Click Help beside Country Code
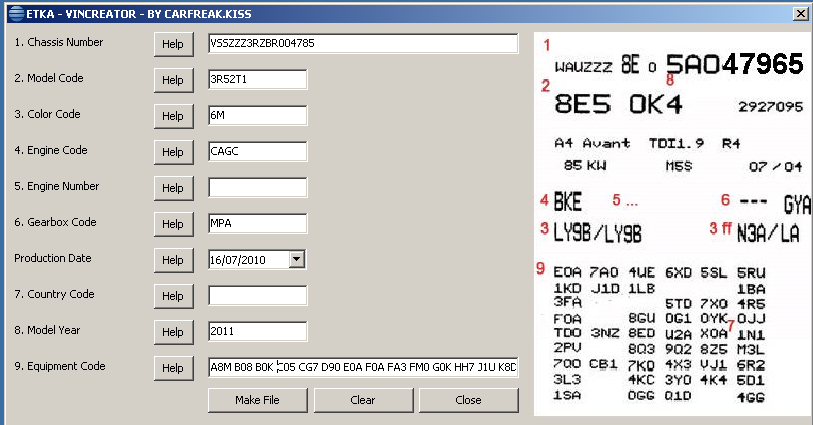This screenshot has height=425, width=813. [174, 296]
